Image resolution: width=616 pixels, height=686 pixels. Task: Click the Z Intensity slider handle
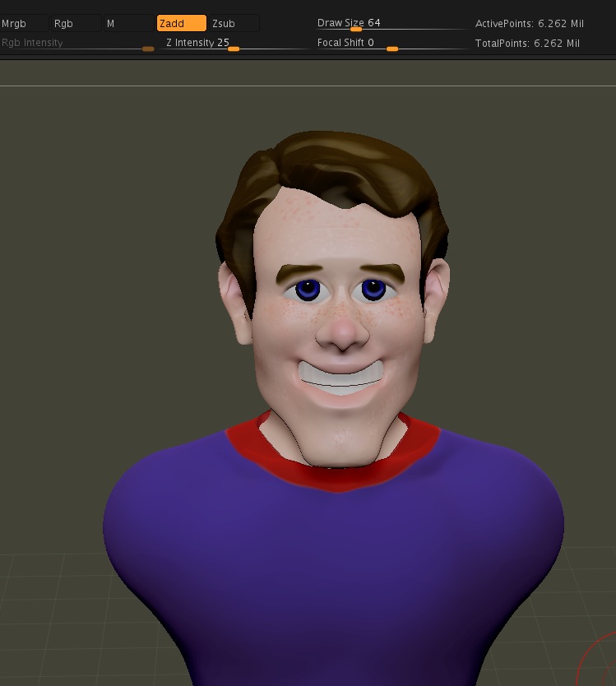(x=234, y=49)
